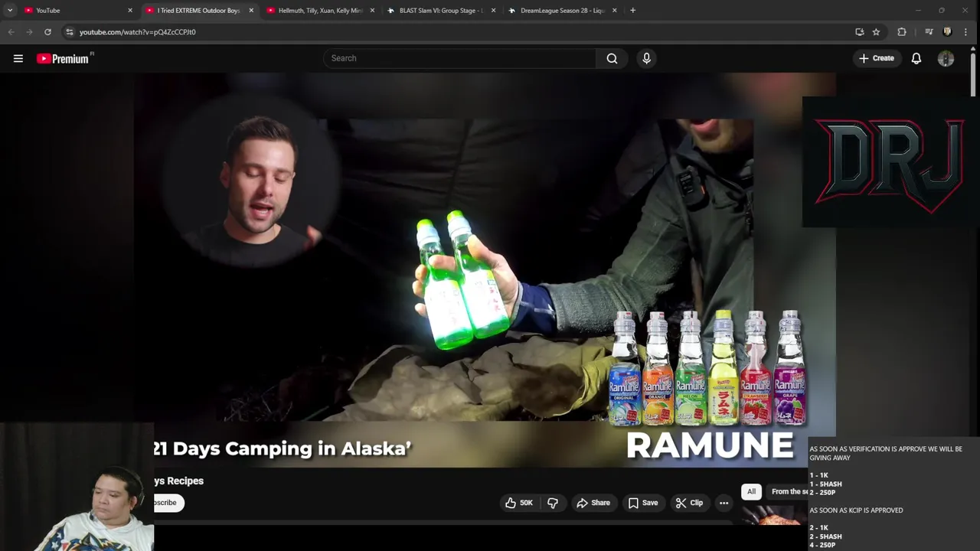
Task: Open the Chrome three-dot menu
Action: coord(965,32)
